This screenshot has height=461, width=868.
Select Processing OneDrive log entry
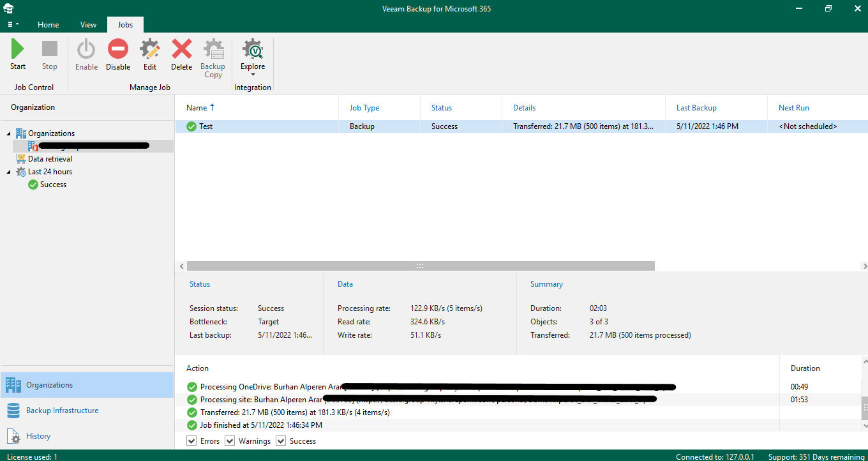(477, 387)
